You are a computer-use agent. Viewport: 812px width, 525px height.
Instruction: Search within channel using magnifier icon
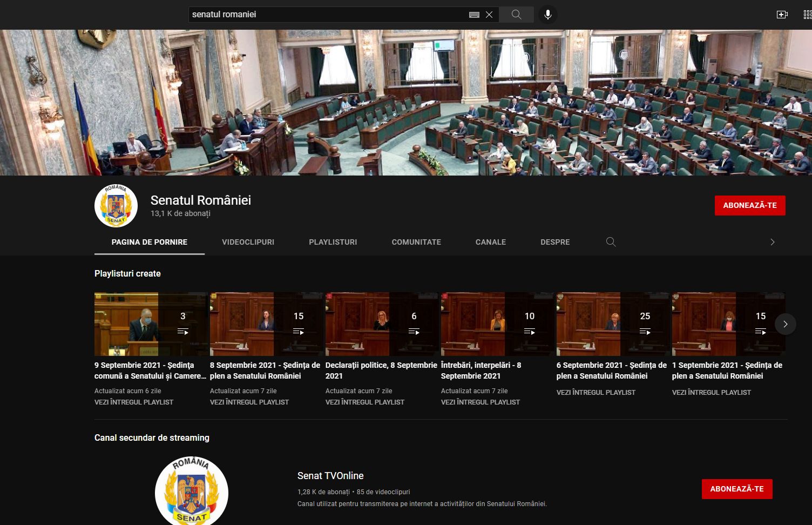611,242
